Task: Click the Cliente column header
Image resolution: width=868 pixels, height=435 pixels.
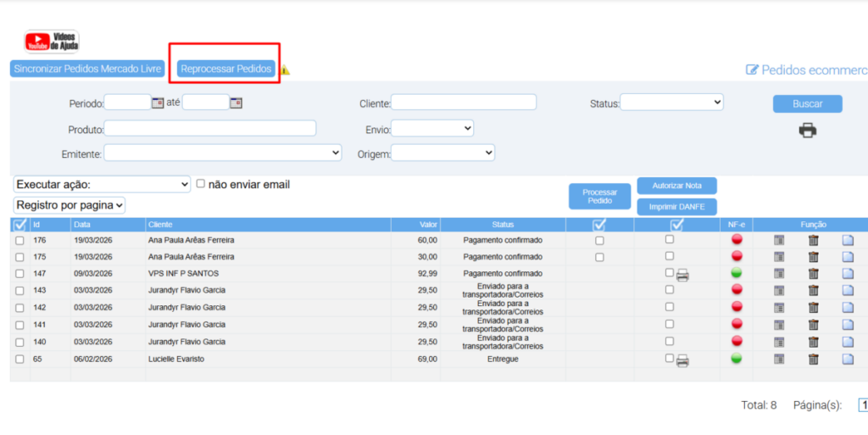Action: [160, 225]
